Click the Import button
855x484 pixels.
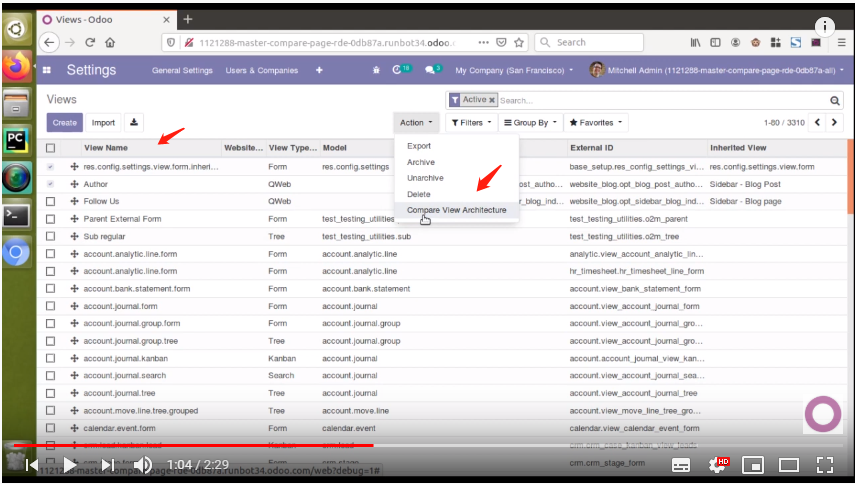tap(103, 123)
